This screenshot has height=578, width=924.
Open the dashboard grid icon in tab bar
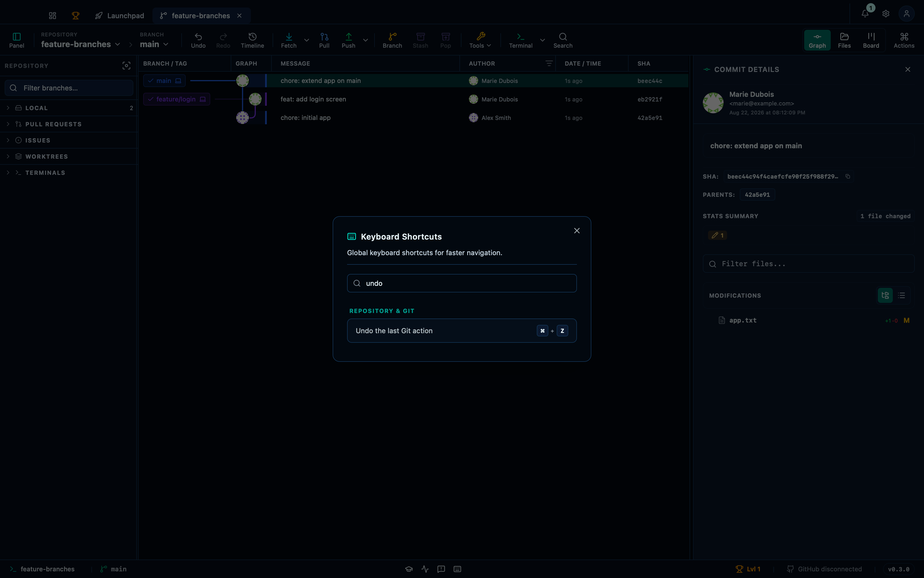coord(53,16)
